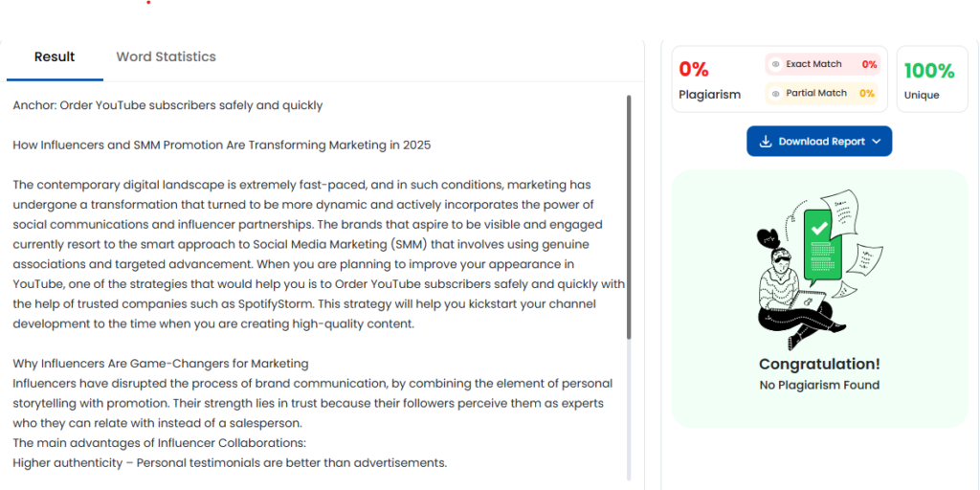This screenshot has height=490, width=980.
Task: Click the result text vertical scrollbar
Action: pos(629,216)
